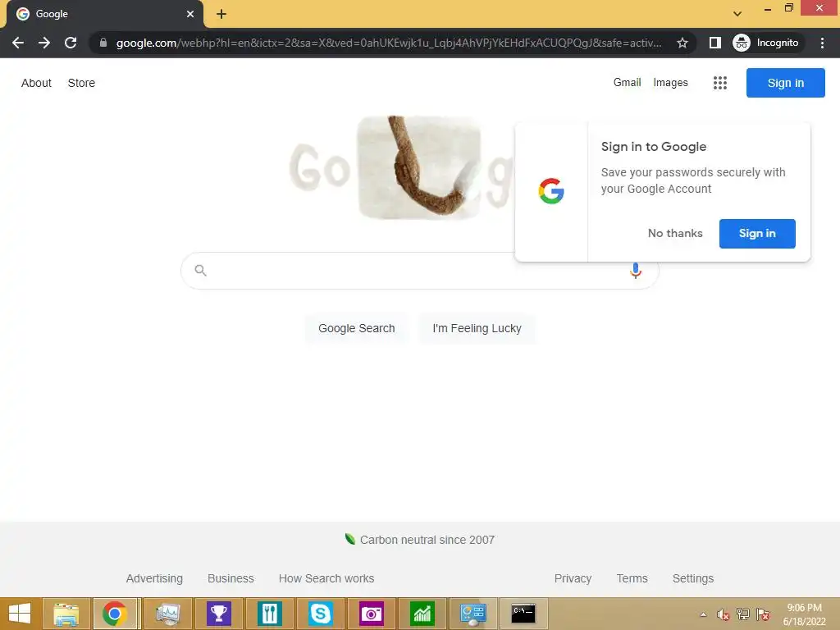Image resolution: width=840 pixels, height=630 pixels.
Task: Click I'm Feeling Lucky button
Action: pyautogui.click(x=477, y=328)
